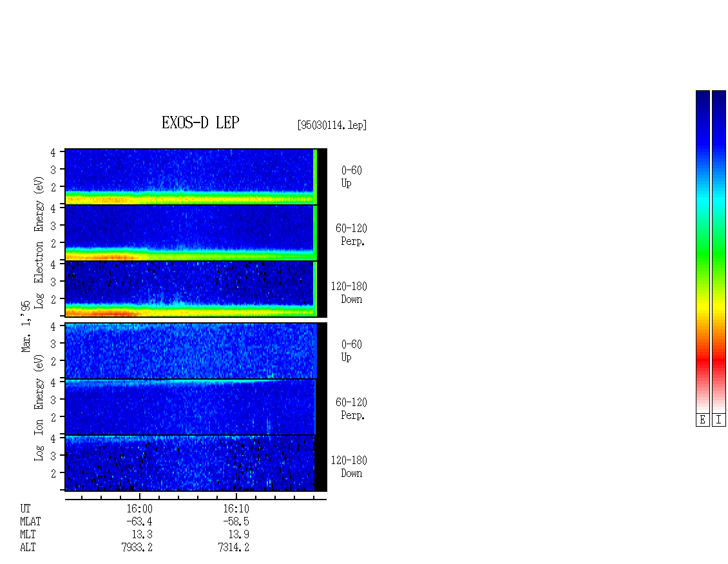Click the altitude value 7314.2
This screenshot has height=564, width=728.
pyautogui.click(x=233, y=547)
